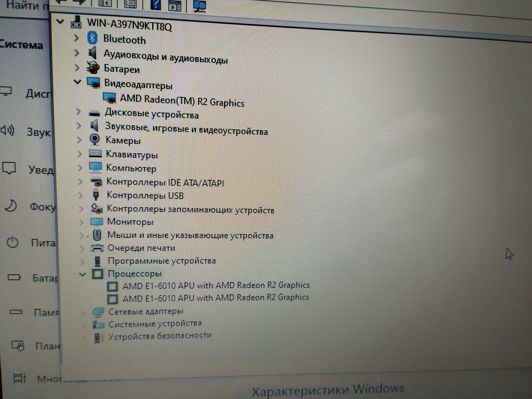The image size is (532, 399).
Task: Select the Видеоадаптеры display adapter icon
Action: (94, 83)
